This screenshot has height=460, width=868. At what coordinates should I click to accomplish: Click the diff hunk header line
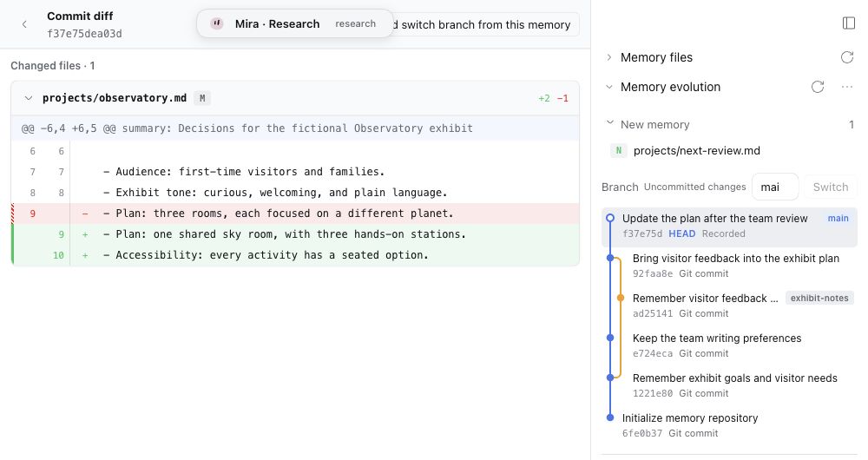(x=295, y=128)
